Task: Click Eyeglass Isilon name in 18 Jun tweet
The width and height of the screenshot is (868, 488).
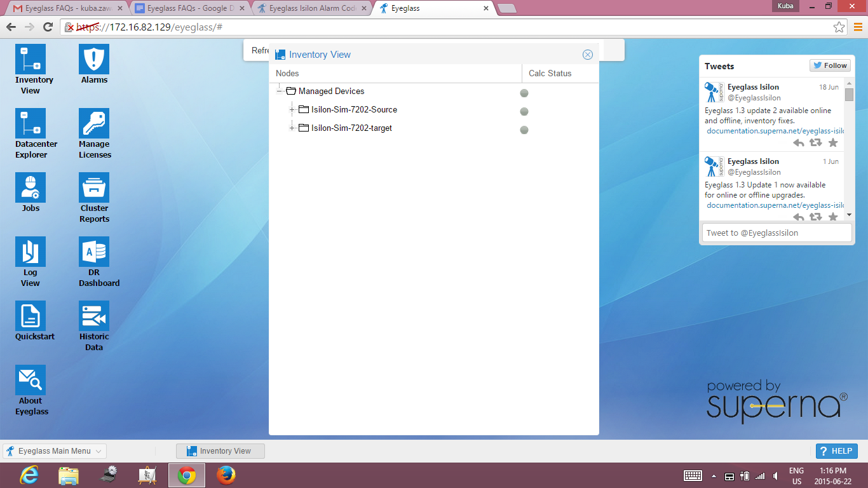Action: coord(753,87)
